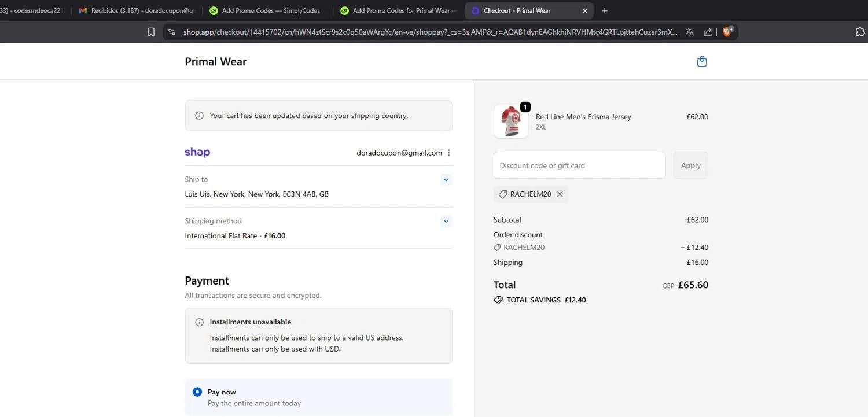
Task: Click the doradocupon@gmail.com email text
Action: tap(399, 153)
